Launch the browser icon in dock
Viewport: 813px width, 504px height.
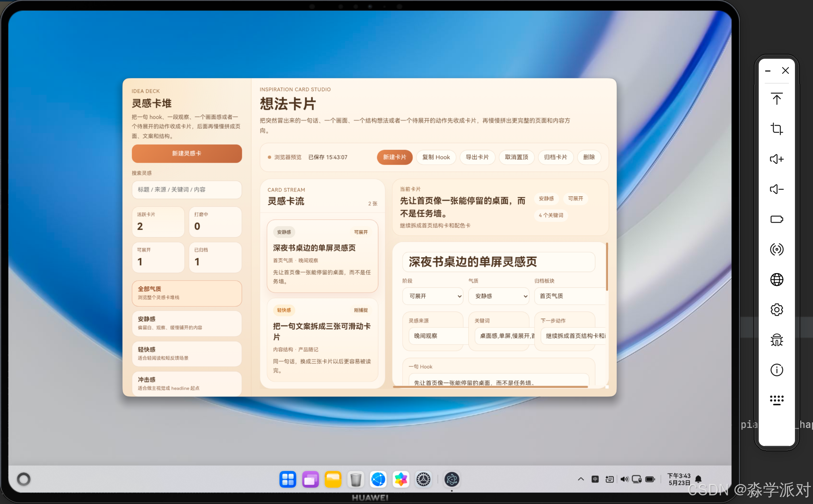point(378,480)
